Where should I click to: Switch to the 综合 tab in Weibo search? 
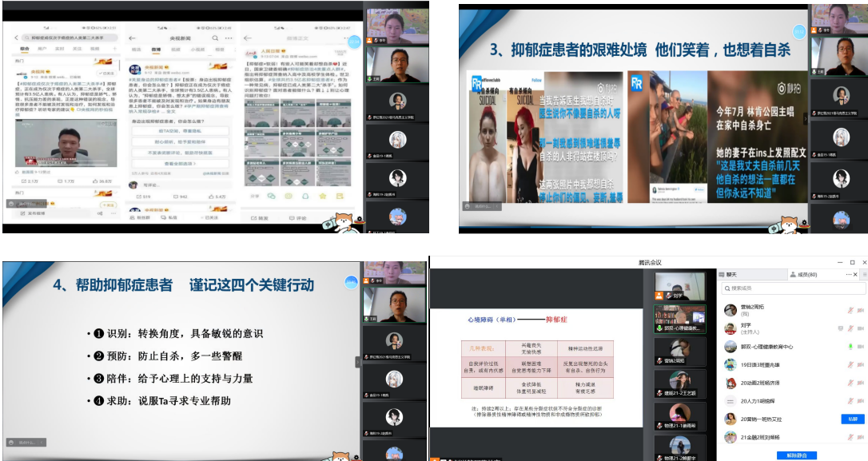[x=24, y=49]
